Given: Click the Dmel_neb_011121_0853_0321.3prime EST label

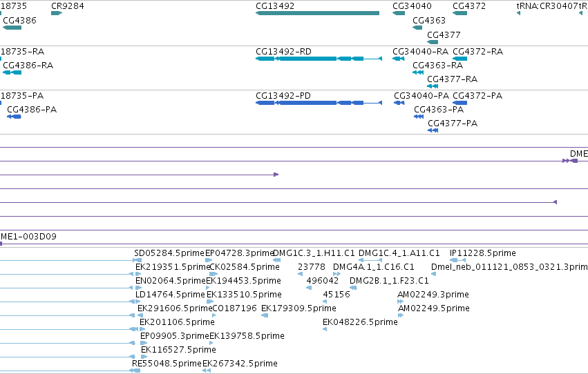Looking at the screenshot, I should point(509,267).
